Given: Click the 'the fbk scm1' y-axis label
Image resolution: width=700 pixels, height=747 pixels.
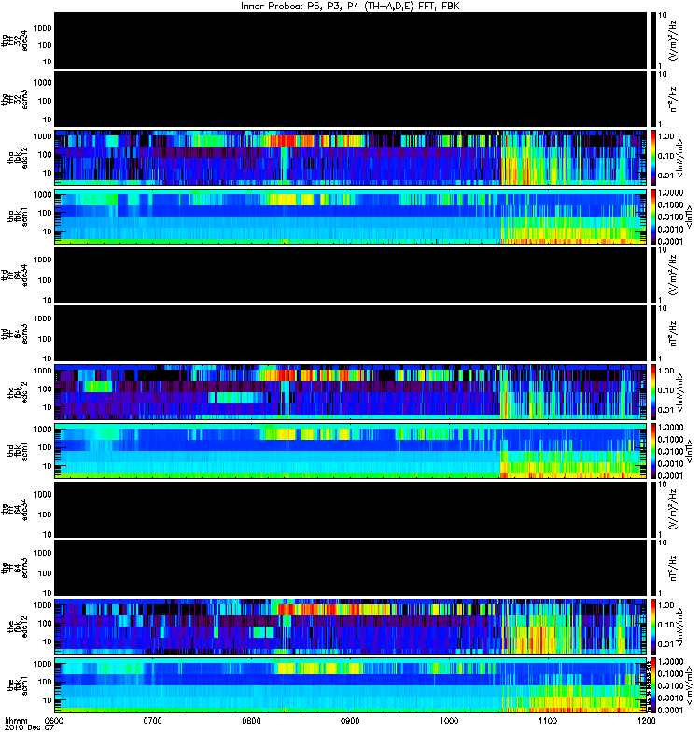Looking at the screenshot, I should (x=19, y=685).
